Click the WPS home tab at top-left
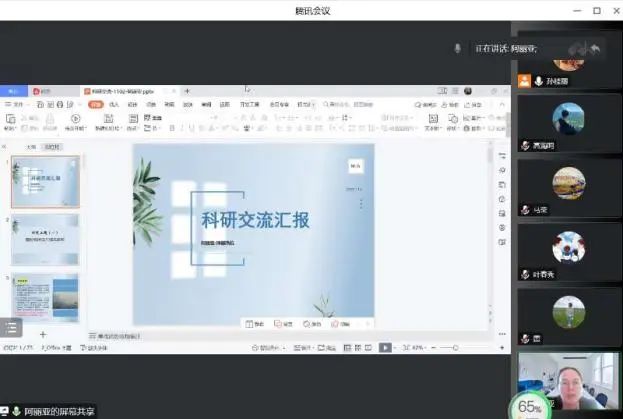The height and width of the screenshot is (419, 623). tap(14, 91)
